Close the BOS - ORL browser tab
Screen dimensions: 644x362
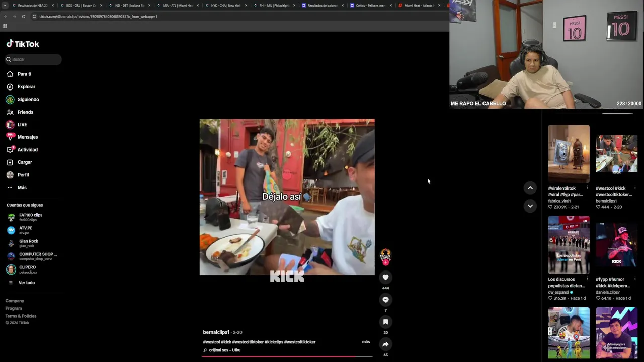101,6
